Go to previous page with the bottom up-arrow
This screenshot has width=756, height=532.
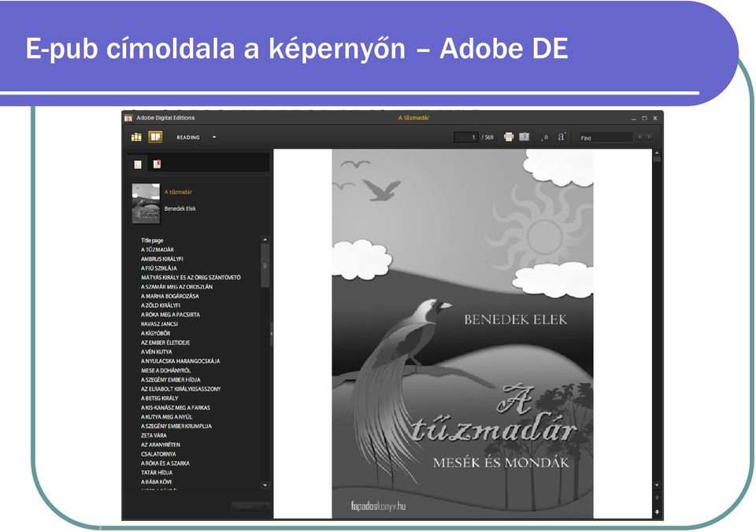tap(657, 498)
